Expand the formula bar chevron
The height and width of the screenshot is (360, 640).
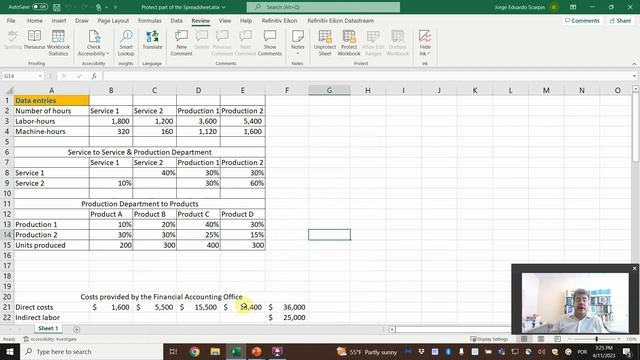[634, 76]
